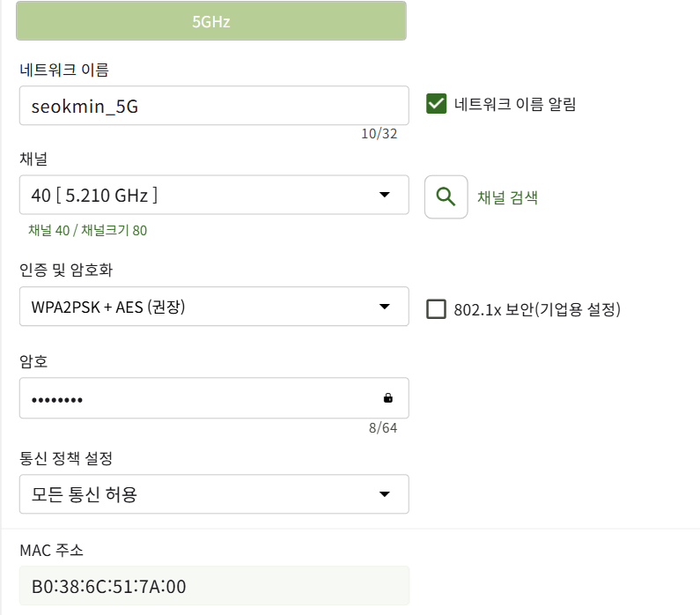Click the B0:38:6C:51:7A:00 MAC address field
The height and width of the screenshot is (615, 700).
click(x=214, y=586)
